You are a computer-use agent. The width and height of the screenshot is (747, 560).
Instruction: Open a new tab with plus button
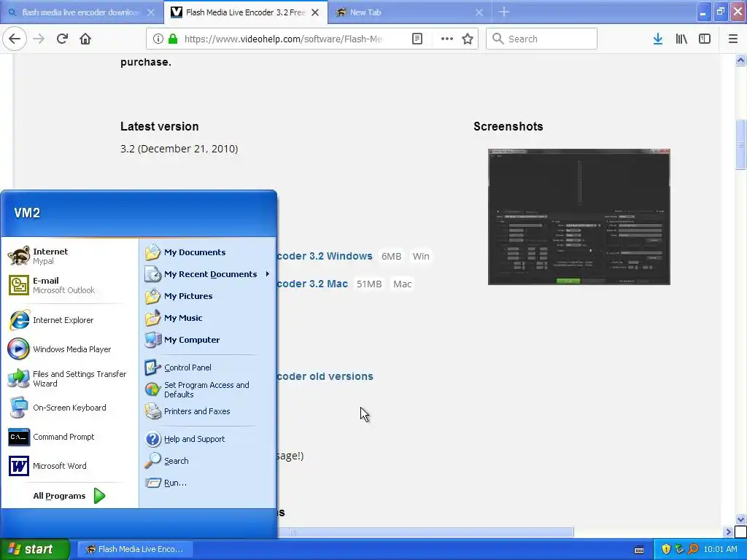504,12
